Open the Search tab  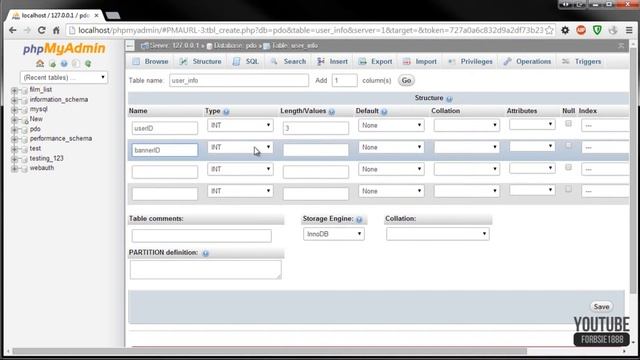288,62
